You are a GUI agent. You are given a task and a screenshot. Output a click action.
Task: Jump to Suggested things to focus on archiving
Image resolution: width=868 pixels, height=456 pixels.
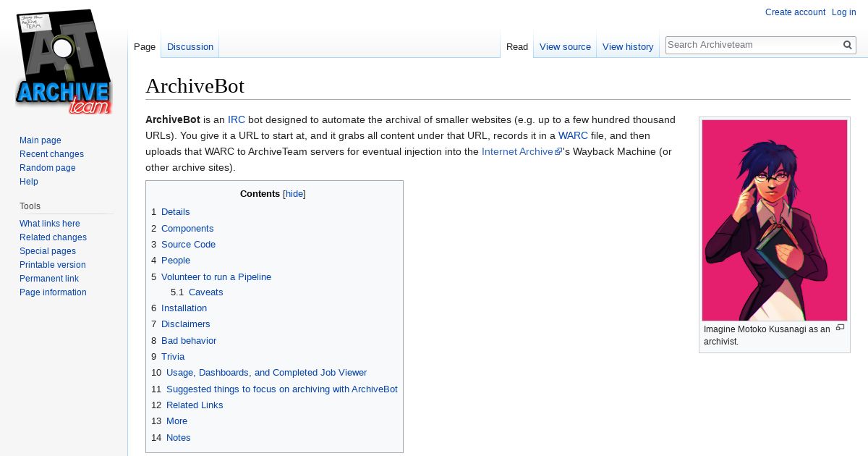[x=282, y=389]
